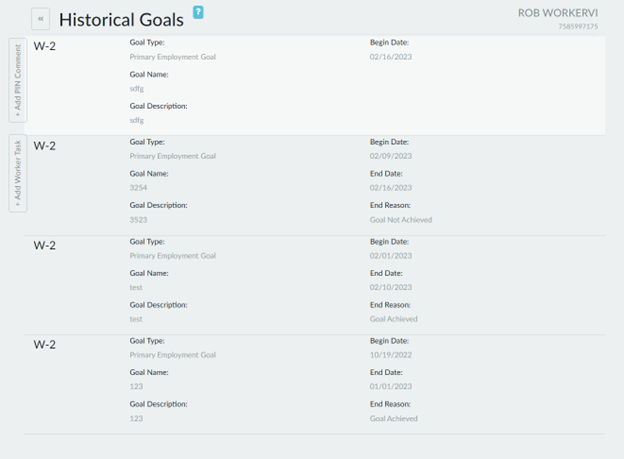Open the Add Worker Task side tab

(x=18, y=173)
